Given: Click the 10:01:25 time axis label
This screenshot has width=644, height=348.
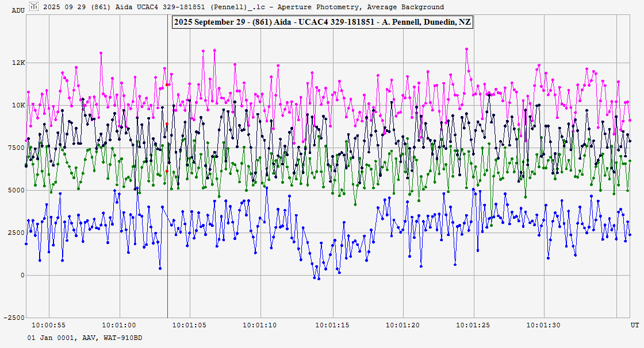Looking at the screenshot, I should tap(474, 325).
